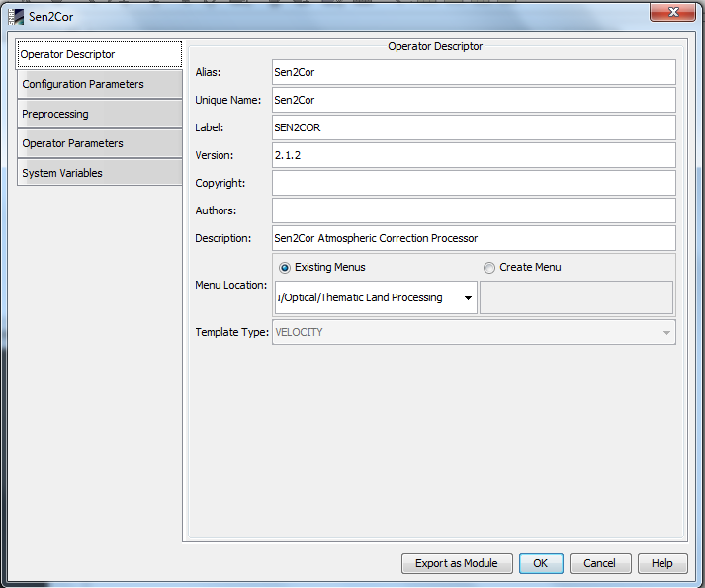Open Help for this dialog
Image resolution: width=705 pixels, height=588 pixels.
(661, 563)
